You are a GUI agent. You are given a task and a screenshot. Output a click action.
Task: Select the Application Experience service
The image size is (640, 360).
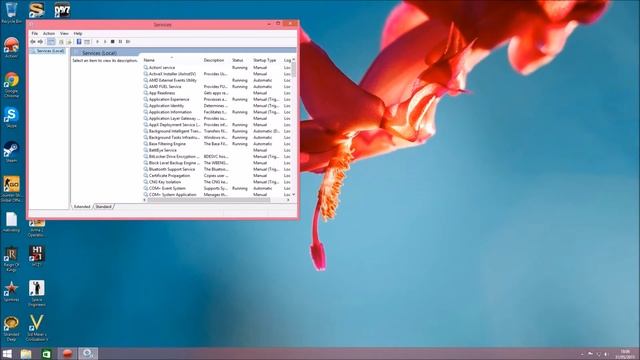pyautogui.click(x=217, y=99)
